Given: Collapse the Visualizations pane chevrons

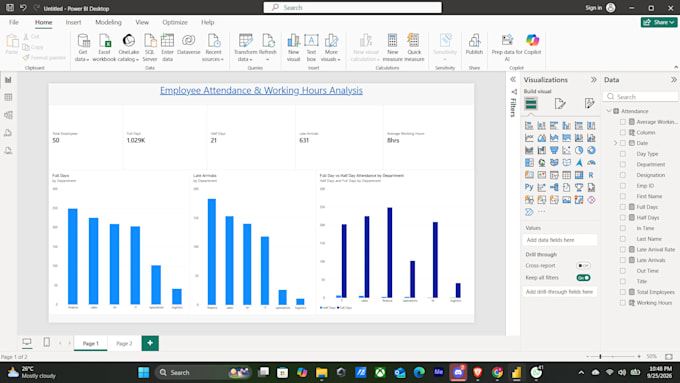Looking at the screenshot, I should pos(594,80).
